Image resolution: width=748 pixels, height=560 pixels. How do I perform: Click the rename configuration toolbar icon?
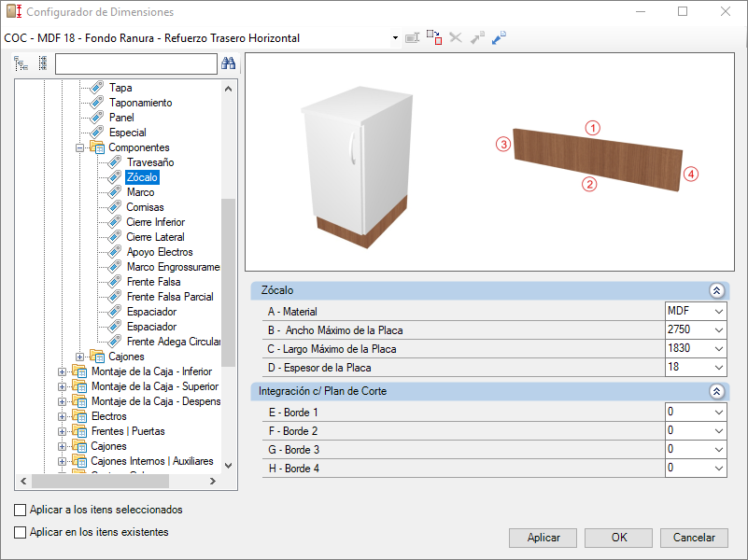point(412,37)
